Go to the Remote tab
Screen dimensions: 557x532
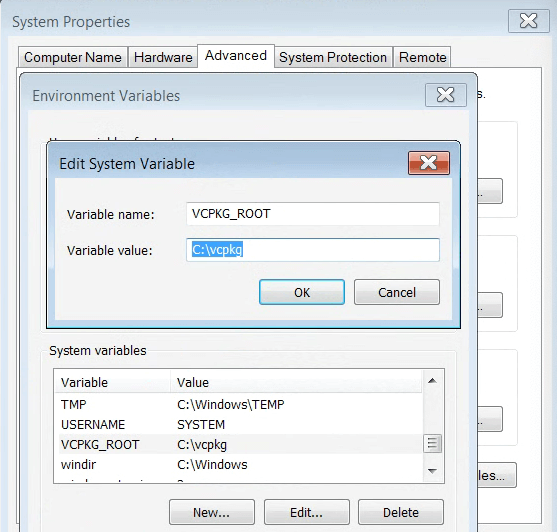pos(422,57)
